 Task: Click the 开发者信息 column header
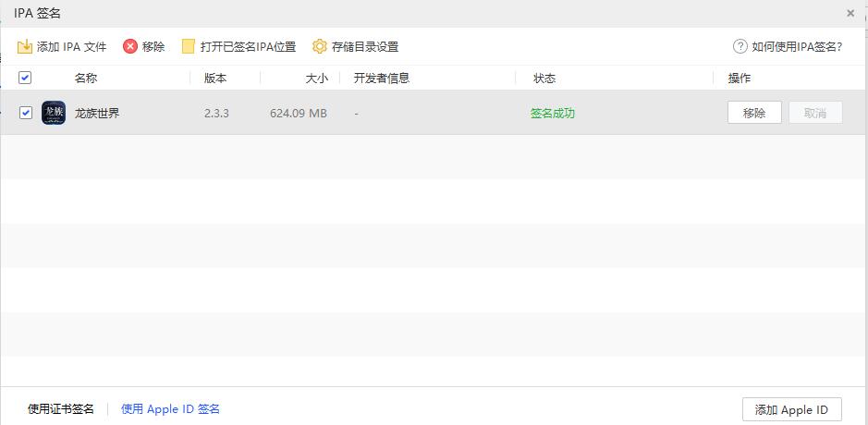point(382,79)
